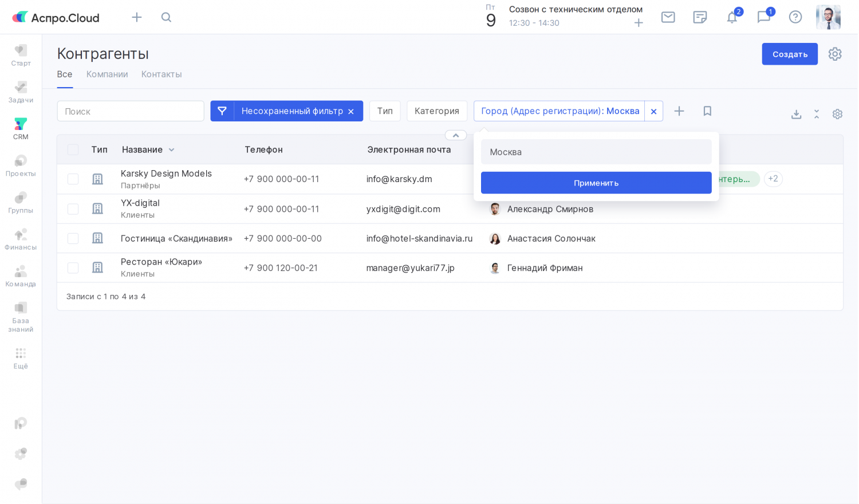Open the Тип filter dropdown

(x=385, y=111)
